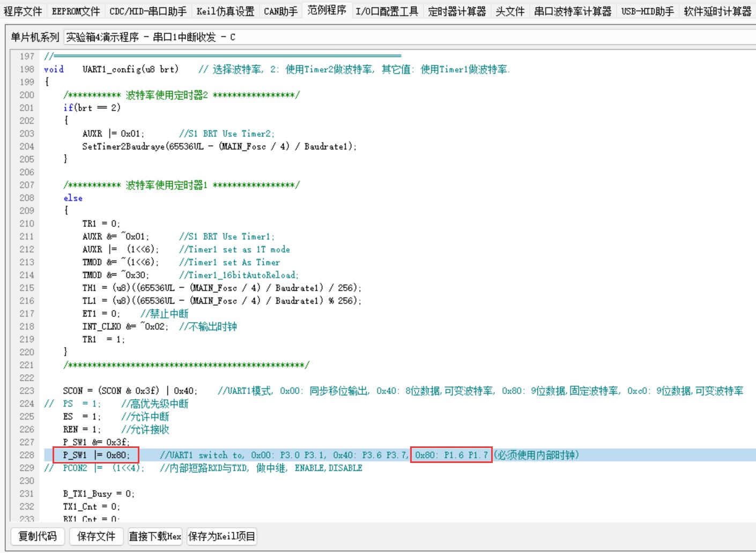Select the Keil仿真设置 tab
Screen dimensions: 756x553
225,11
